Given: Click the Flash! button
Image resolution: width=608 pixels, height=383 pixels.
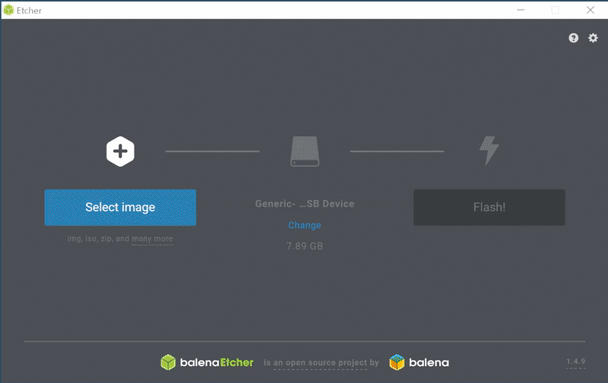Looking at the screenshot, I should (x=489, y=207).
